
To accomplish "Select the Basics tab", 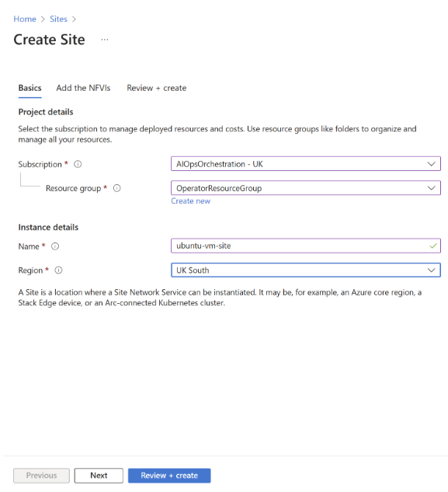I will [30, 88].
